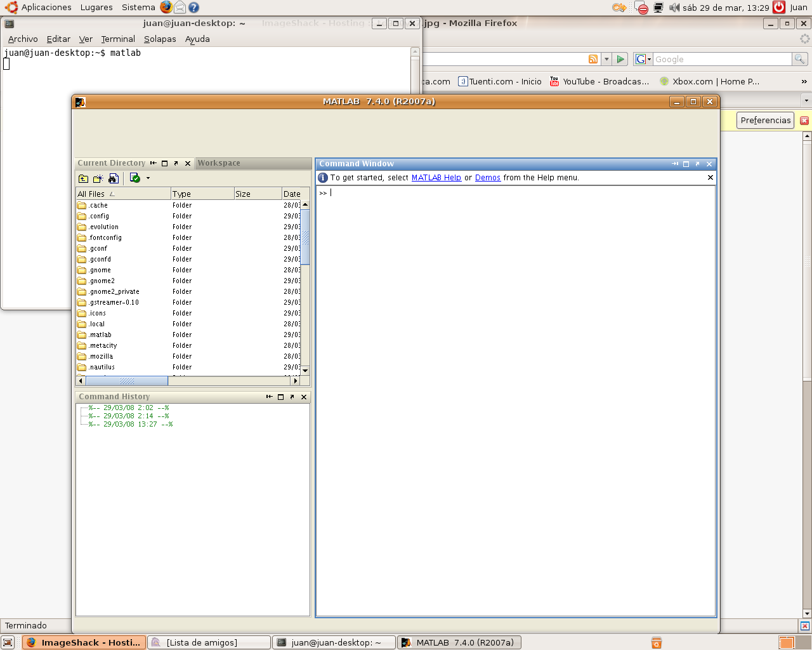Launch Firefox from the top panel
Screen dimensions: 812x650
click(x=166, y=7)
